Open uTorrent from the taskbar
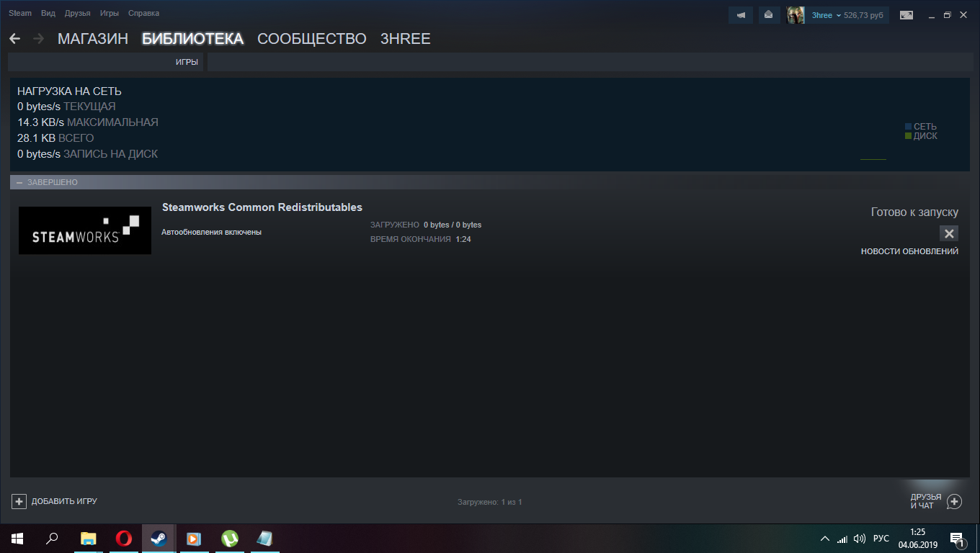The height and width of the screenshot is (553, 980). (x=229, y=539)
